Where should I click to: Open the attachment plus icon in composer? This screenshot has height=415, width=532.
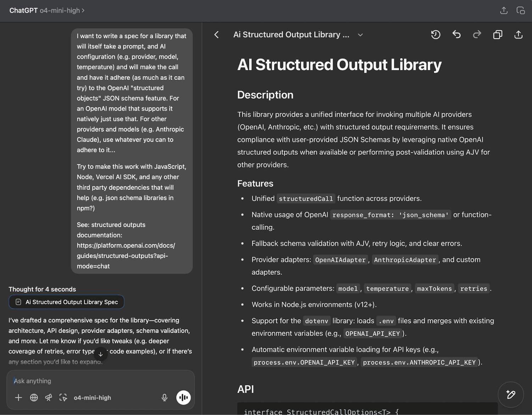[x=18, y=398]
